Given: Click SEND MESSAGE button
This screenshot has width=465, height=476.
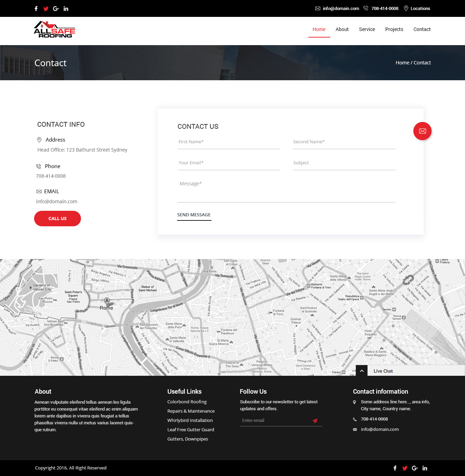Looking at the screenshot, I should [x=194, y=215].
